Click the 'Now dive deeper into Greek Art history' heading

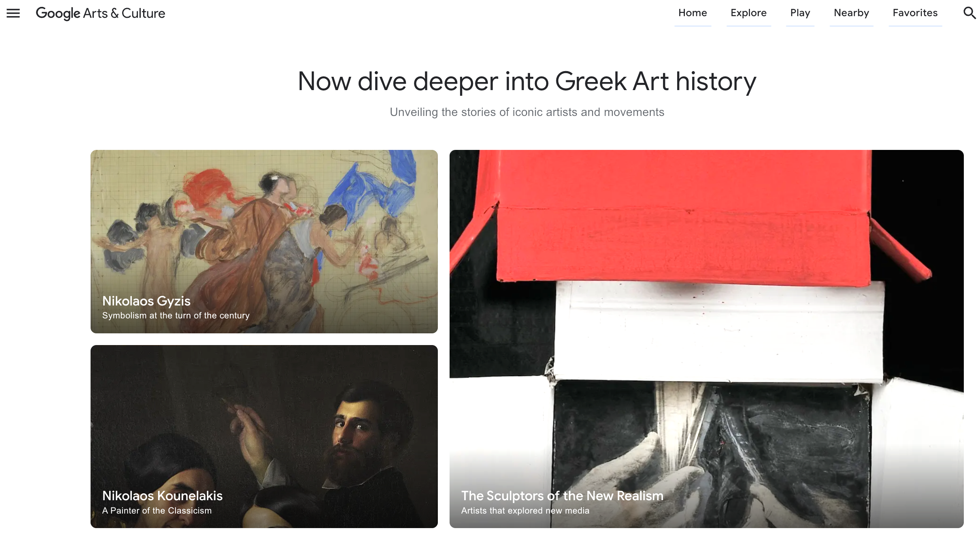(527, 82)
